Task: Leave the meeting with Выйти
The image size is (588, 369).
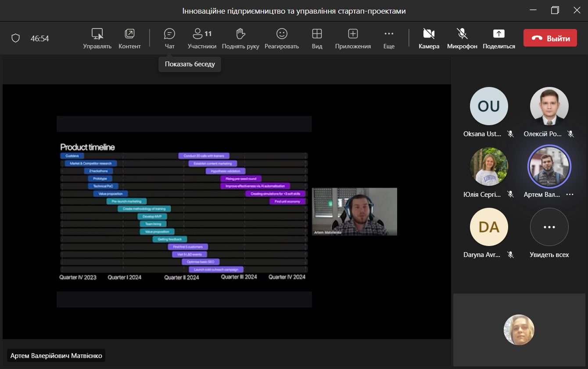Action: [550, 38]
